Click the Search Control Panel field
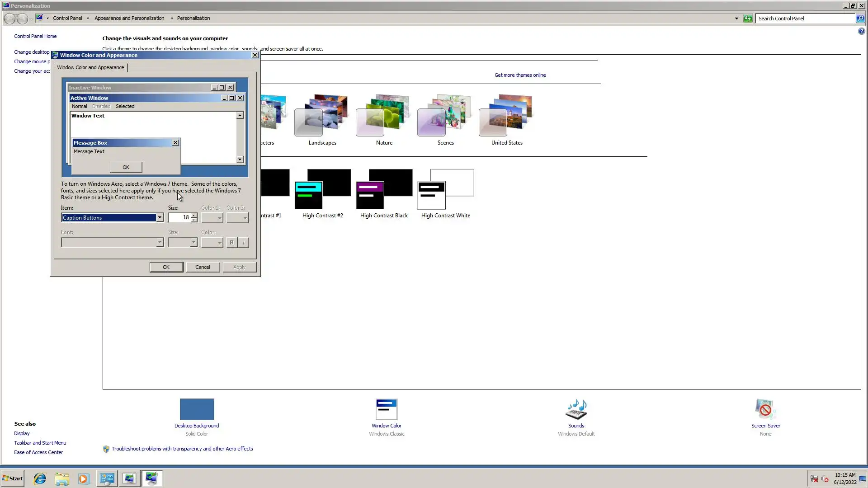Viewport: 868px width, 488px height. 805,19
